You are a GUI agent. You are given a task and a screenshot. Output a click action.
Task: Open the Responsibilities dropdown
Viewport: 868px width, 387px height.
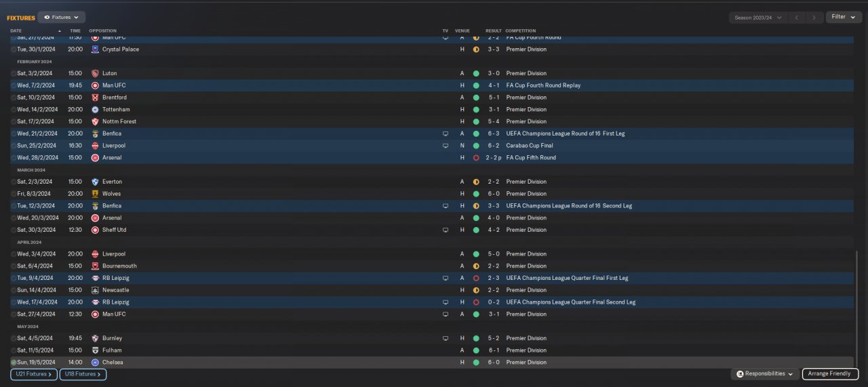pos(764,374)
